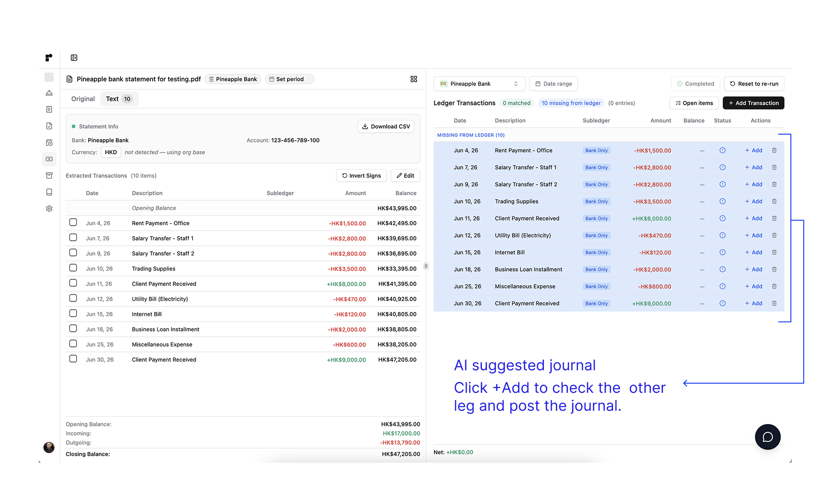
Task: Open the Date range picker
Action: pos(554,84)
